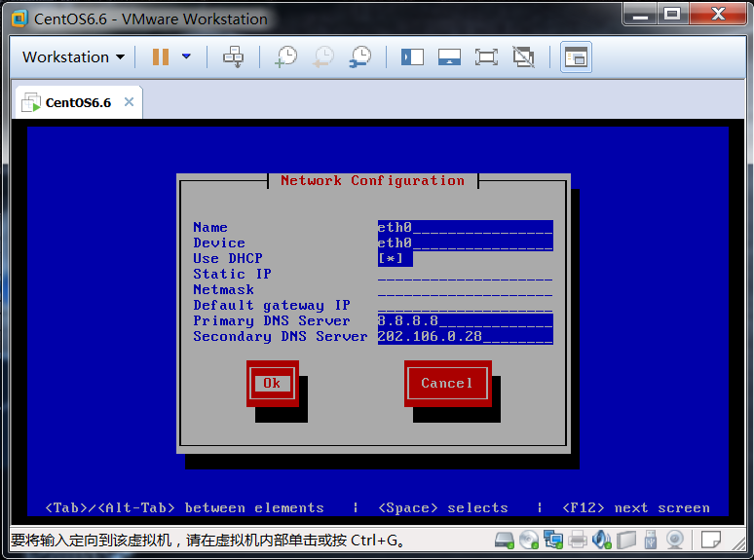
Task: Toggle the console view button
Action: coord(576,57)
